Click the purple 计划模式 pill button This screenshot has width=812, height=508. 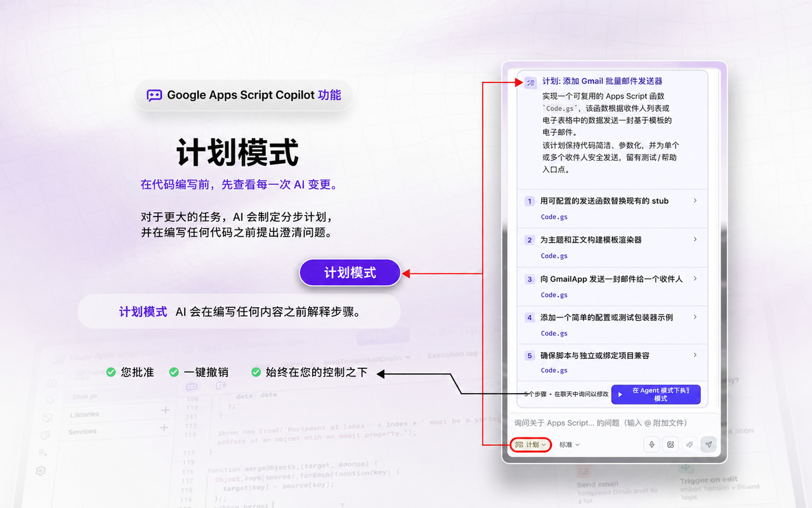click(x=350, y=273)
